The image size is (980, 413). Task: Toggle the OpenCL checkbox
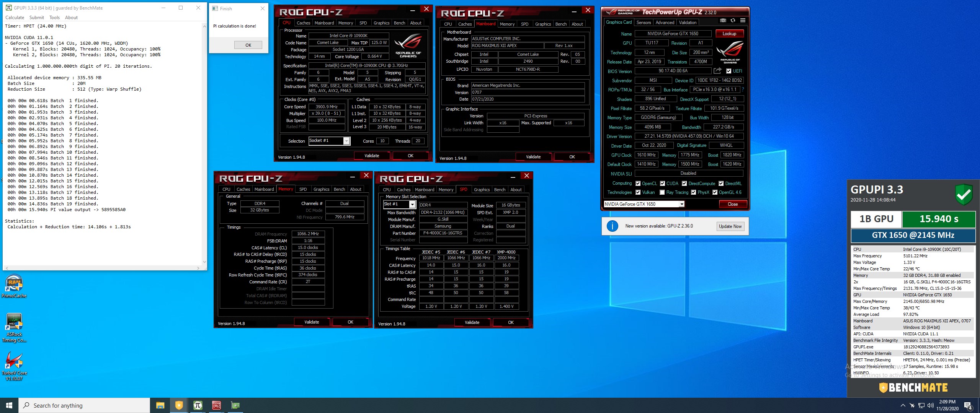point(638,184)
